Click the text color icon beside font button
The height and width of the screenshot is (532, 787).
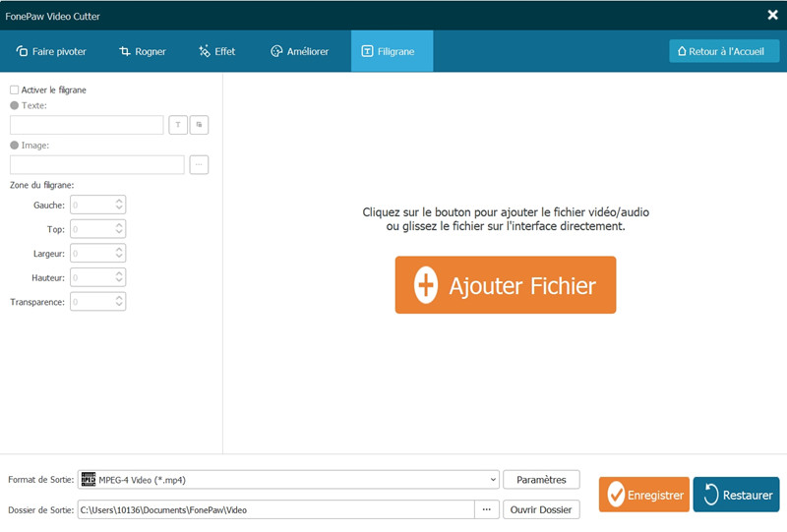pyautogui.click(x=200, y=125)
